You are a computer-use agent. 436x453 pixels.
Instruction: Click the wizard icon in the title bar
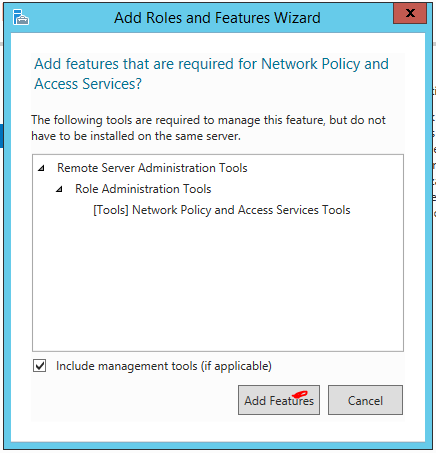[21, 17]
